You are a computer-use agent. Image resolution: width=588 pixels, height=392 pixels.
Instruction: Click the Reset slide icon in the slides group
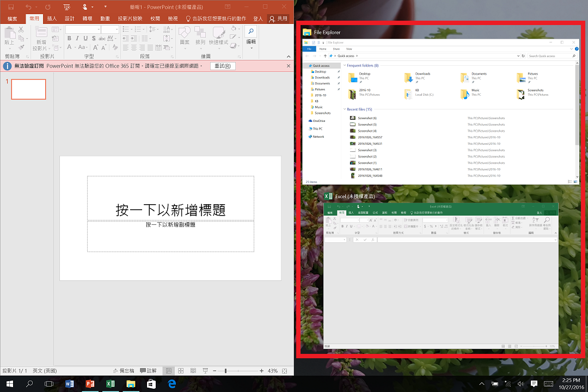coord(55,38)
